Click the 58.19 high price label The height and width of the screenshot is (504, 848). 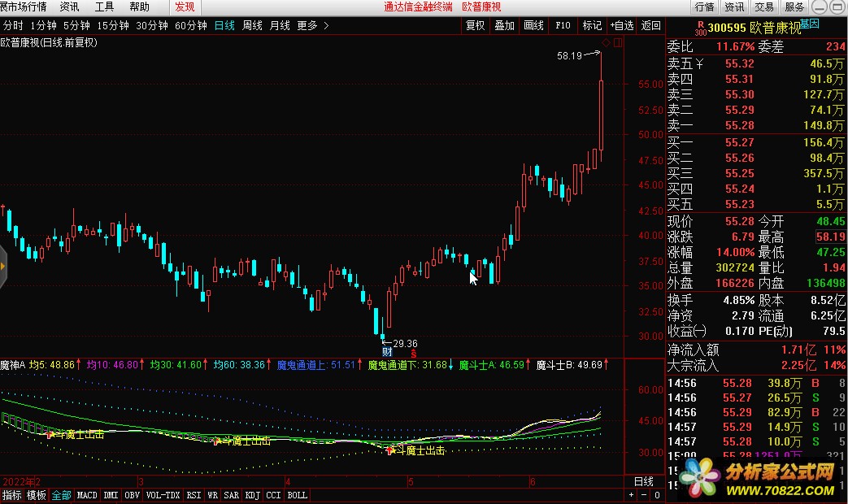pyautogui.click(x=569, y=56)
